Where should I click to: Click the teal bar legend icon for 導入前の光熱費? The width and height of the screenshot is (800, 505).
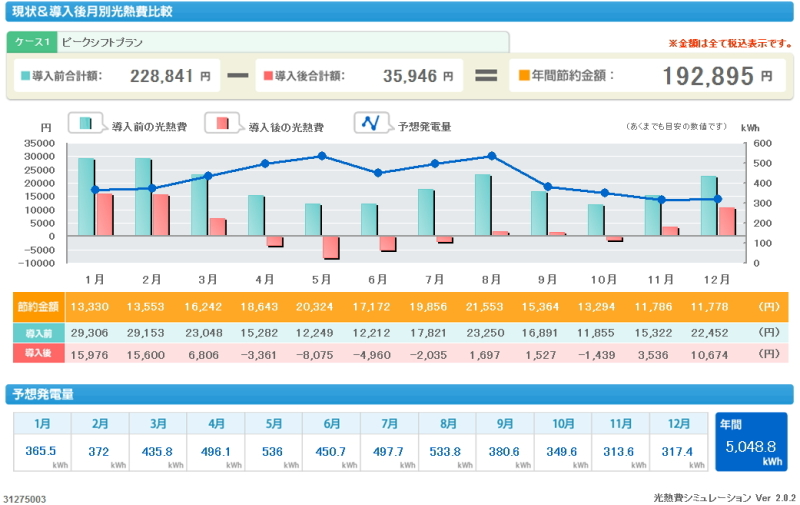click(x=88, y=124)
